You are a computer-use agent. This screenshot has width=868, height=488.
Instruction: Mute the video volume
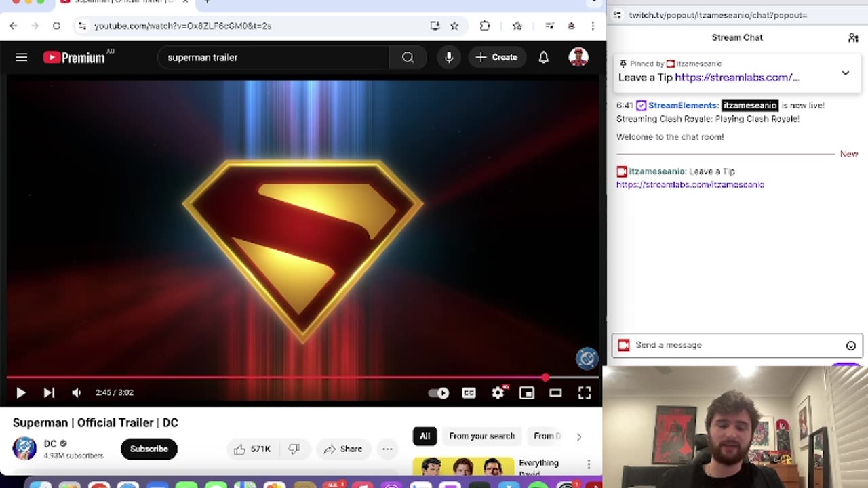click(x=77, y=392)
